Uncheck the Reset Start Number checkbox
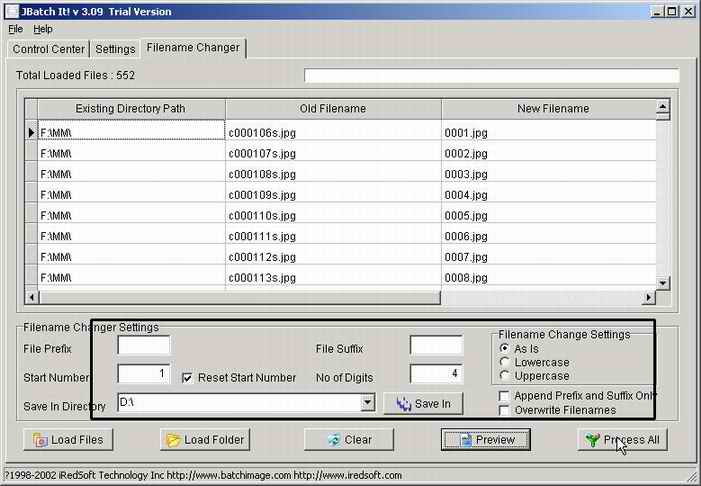 pos(187,377)
